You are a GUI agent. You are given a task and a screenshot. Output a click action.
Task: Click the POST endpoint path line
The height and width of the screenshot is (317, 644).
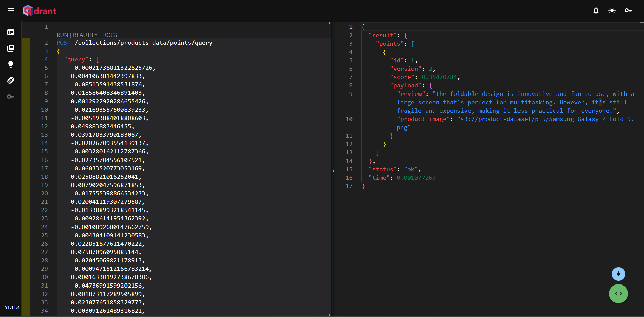click(143, 43)
